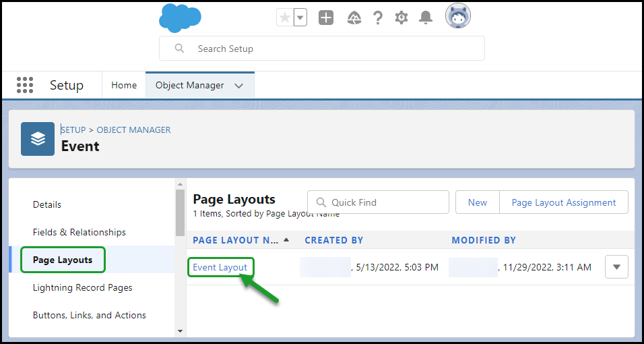Sort by Page Layout Name column

(241, 240)
